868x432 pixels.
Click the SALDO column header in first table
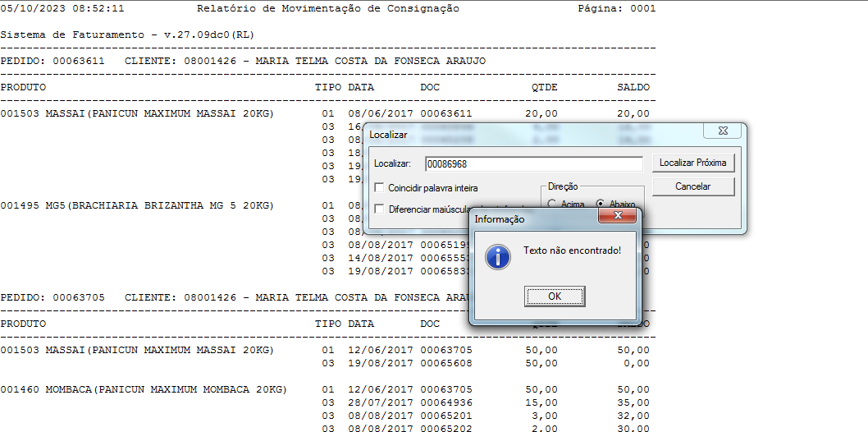(x=633, y=88)
